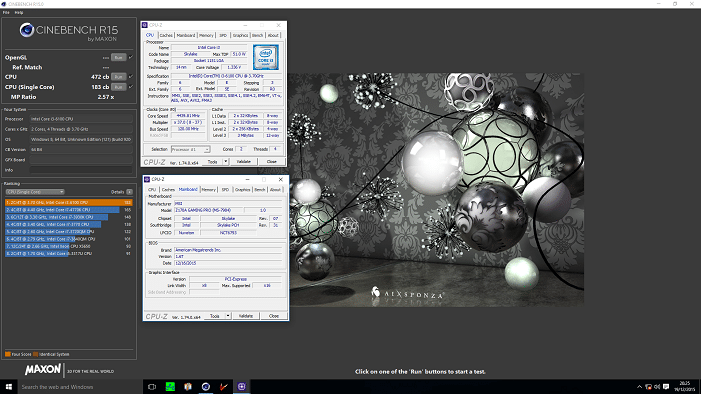This screenshot has width=701, height=394.
Task: Open the Cinebench icon in taskbar
Action: (206, 387)
